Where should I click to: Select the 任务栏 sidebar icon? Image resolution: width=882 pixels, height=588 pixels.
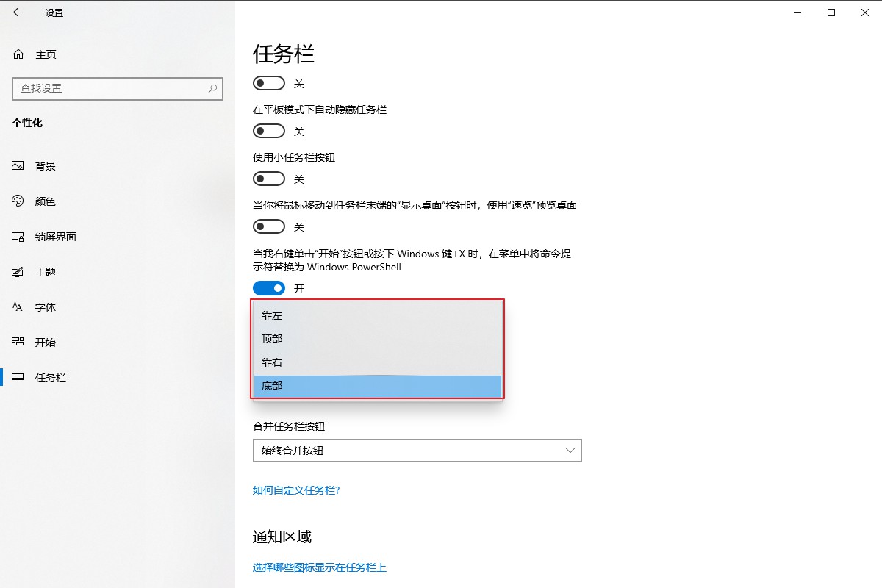(x=16, y=377)
